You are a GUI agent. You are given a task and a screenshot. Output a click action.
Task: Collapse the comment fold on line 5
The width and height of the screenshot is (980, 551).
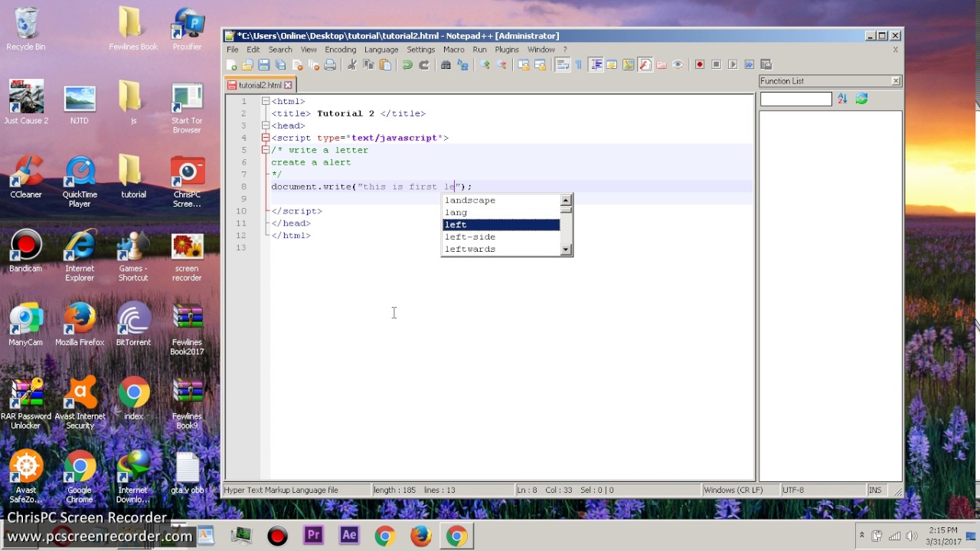tap(265, 150)
